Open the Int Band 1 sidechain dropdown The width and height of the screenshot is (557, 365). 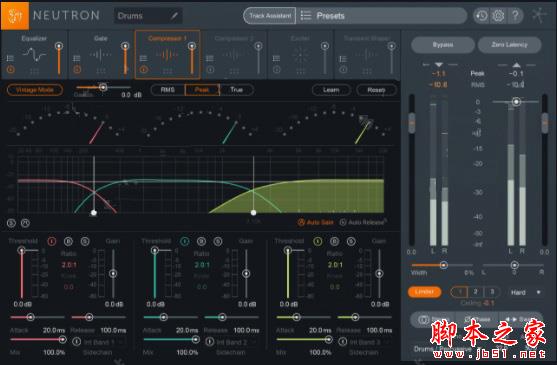click(x=104, y=342)
